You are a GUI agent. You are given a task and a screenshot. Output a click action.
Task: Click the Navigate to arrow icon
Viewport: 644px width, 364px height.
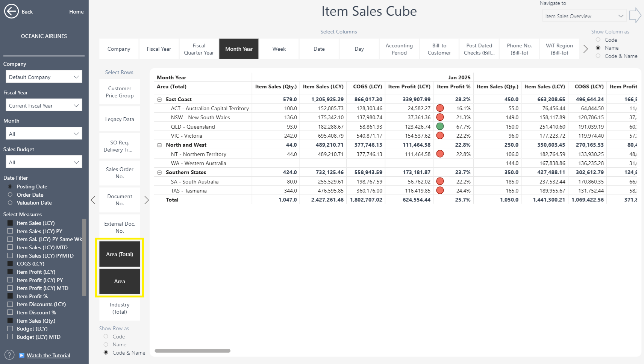635,16
